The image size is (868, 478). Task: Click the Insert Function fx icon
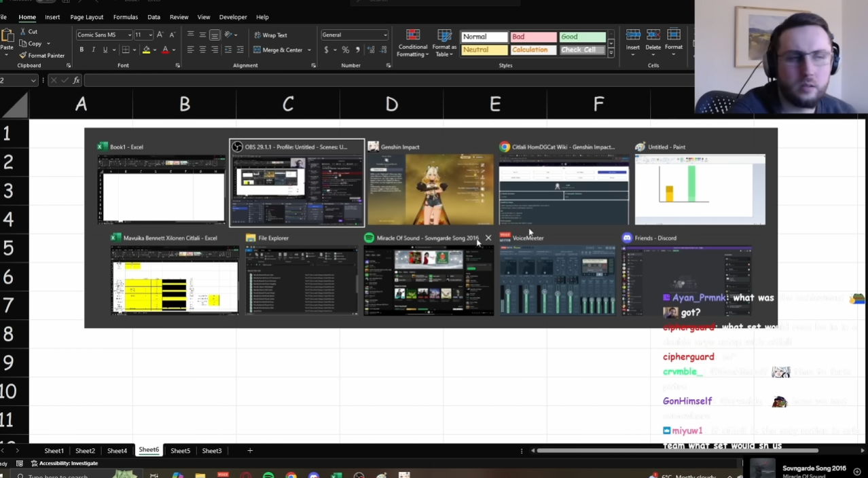pos(76,80)
